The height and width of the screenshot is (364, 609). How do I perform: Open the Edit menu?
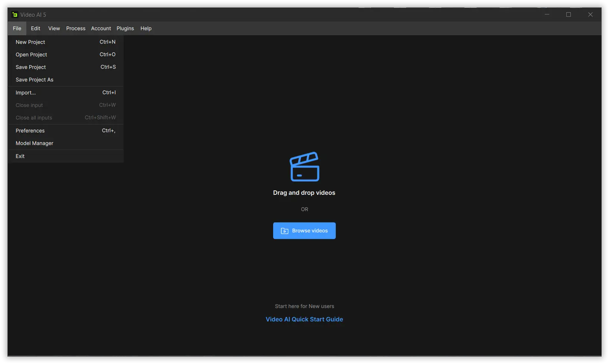pyautogui.click(x=36, y=29)
